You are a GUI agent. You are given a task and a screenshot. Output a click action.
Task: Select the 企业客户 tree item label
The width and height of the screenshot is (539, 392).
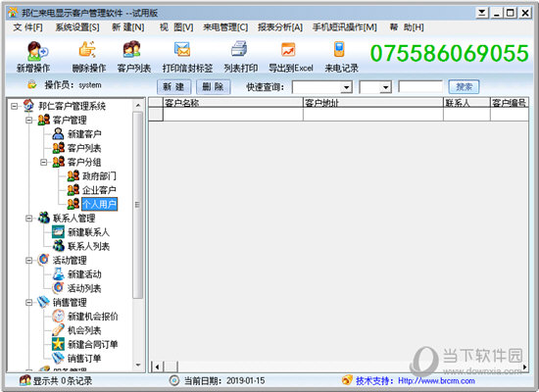click(99, 190)
